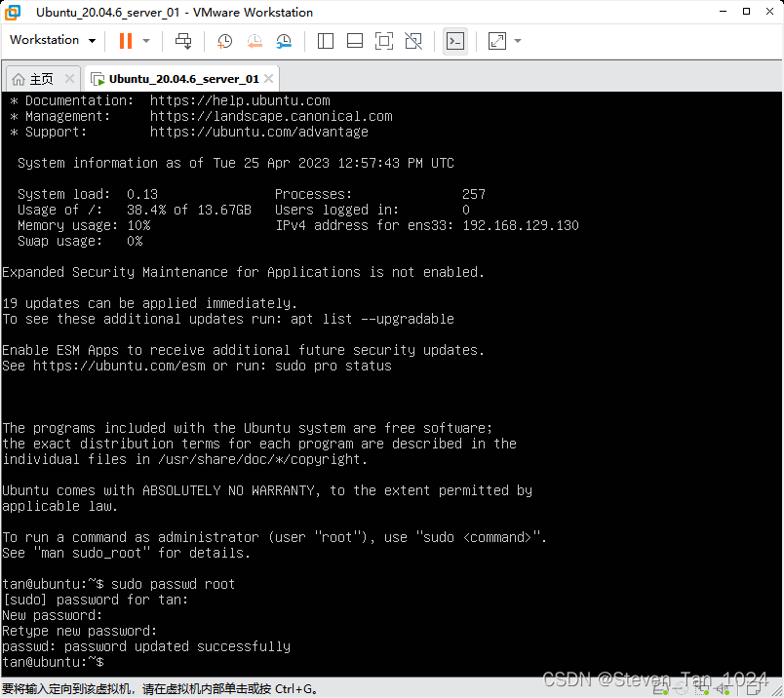Pause the virtual machine with the orange pause button

coord(126,41)
